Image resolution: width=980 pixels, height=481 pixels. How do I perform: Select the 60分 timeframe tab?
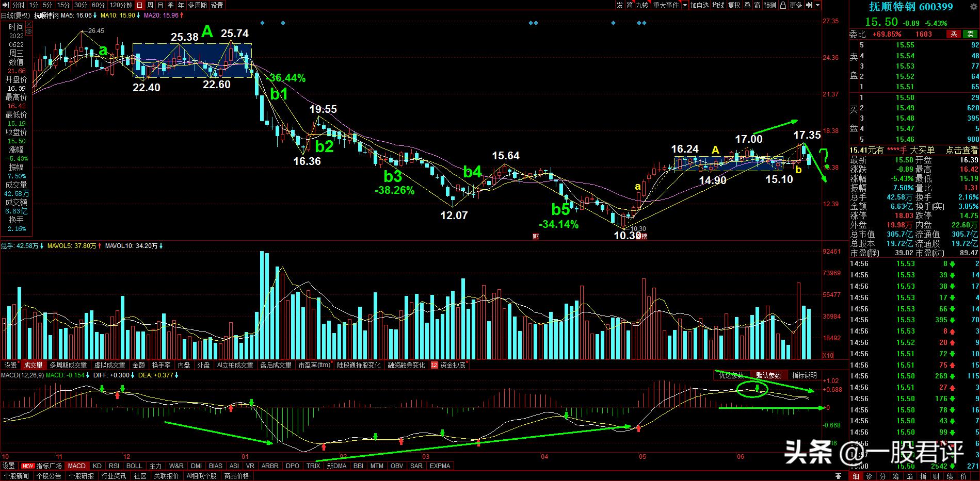(x=98, y=5)
